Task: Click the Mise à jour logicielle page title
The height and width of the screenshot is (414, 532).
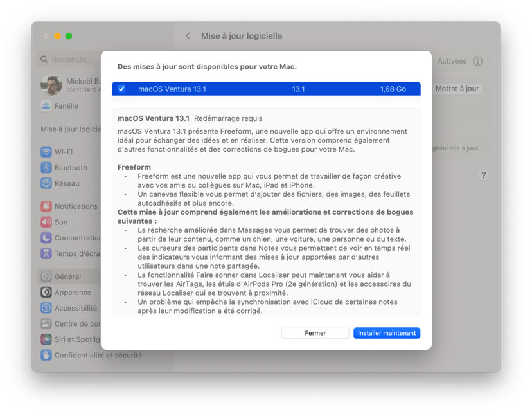Action: tap(242, 36)
